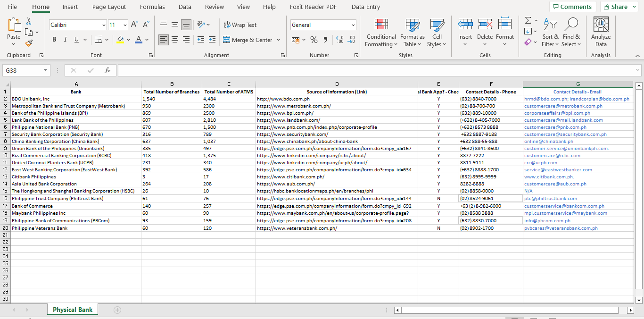Apply Comma Style
644x319 pixels.
(325, 40)
